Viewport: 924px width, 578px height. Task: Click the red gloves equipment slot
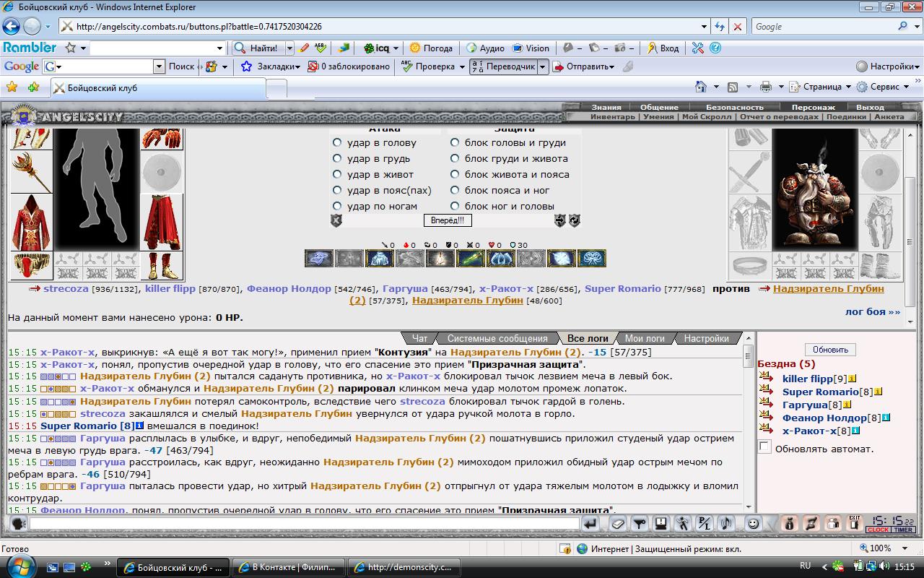coord(161,139)
